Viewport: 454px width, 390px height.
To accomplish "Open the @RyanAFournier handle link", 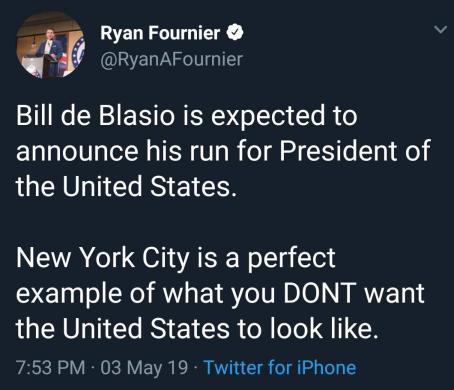I will coord(171,59).
